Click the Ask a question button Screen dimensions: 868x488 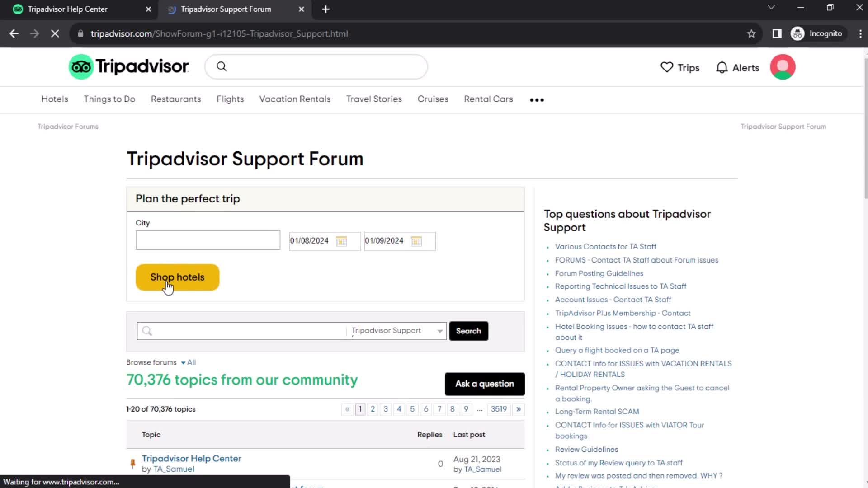click(485, 384)
